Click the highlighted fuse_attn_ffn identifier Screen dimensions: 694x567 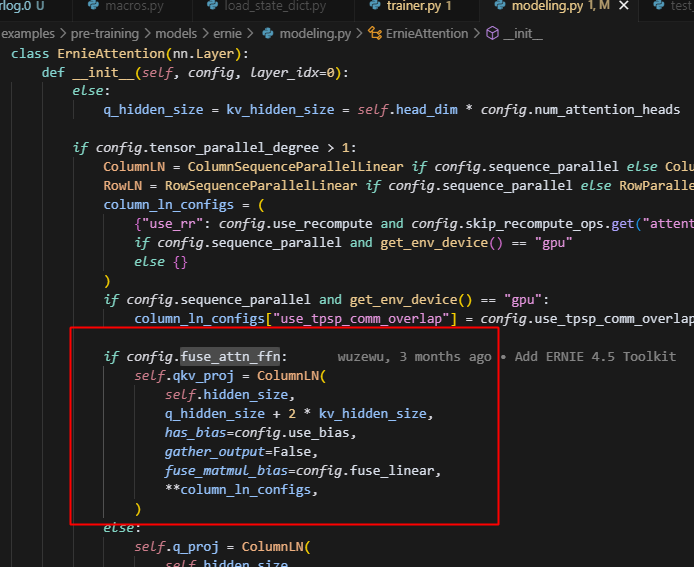click(x=232, y=357)
